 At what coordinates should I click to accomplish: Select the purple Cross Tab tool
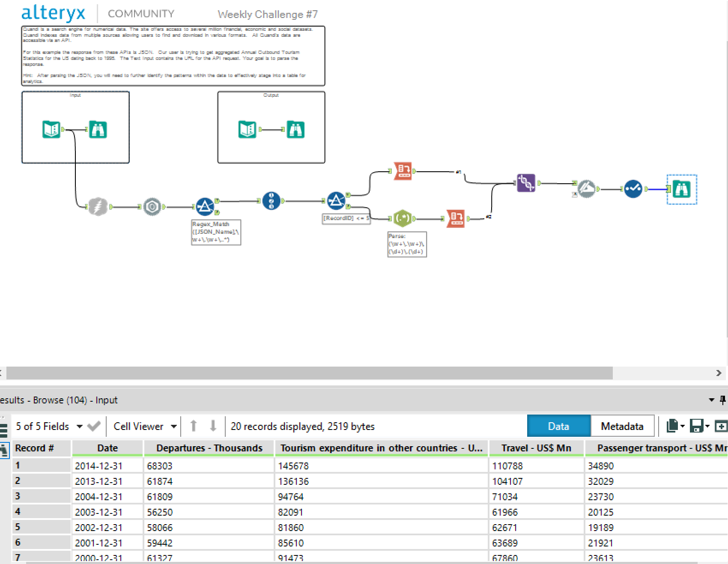[x=525, y=184]
